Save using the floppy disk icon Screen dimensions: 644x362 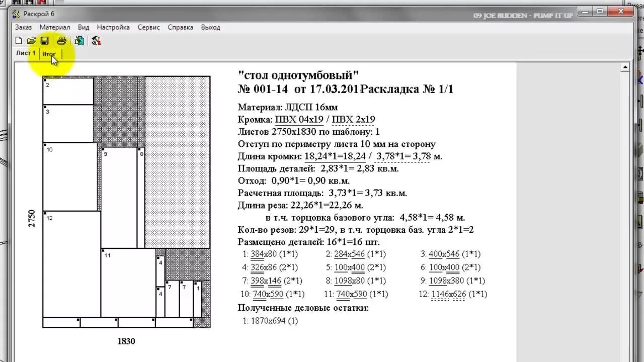coord(44,41)
